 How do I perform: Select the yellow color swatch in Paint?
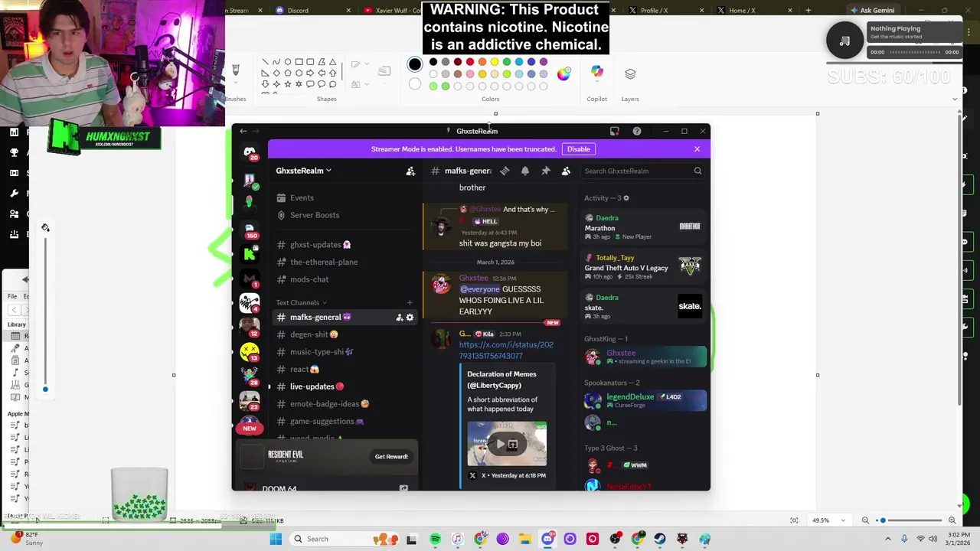495,62
